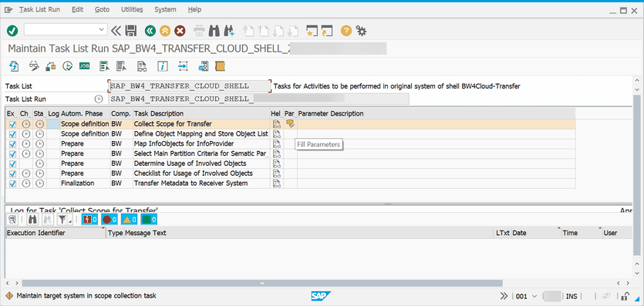Open the Task List Run menu

tap(39, 9)
